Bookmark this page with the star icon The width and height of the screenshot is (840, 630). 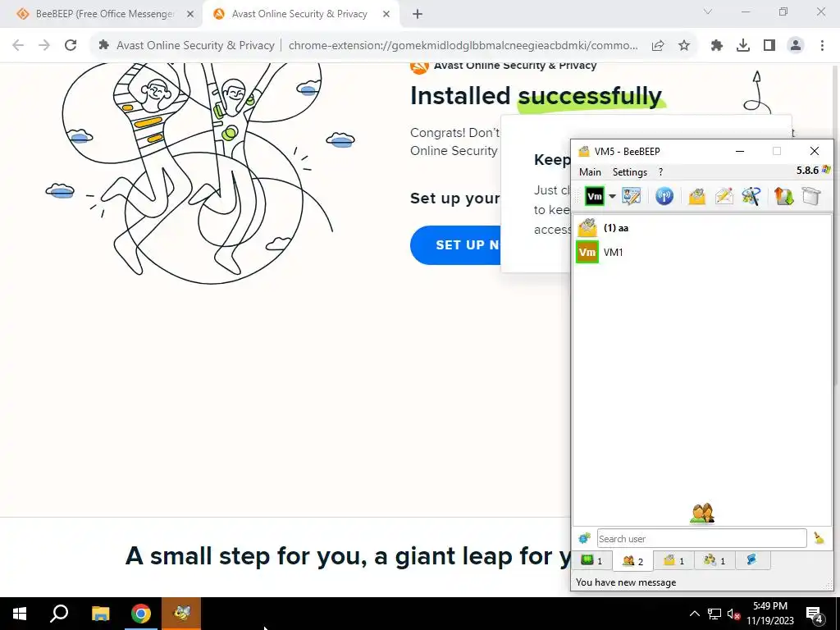point(683,46)
